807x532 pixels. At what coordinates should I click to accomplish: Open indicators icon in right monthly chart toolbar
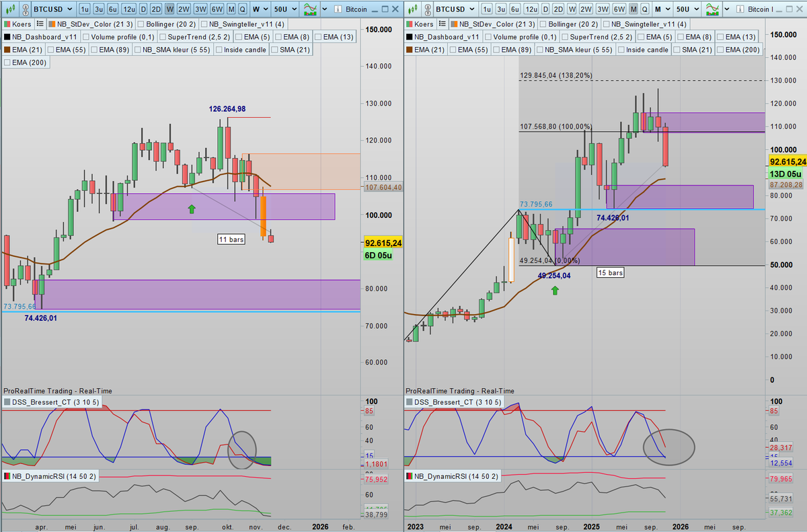pyautogui.click(x=714, y=9)
